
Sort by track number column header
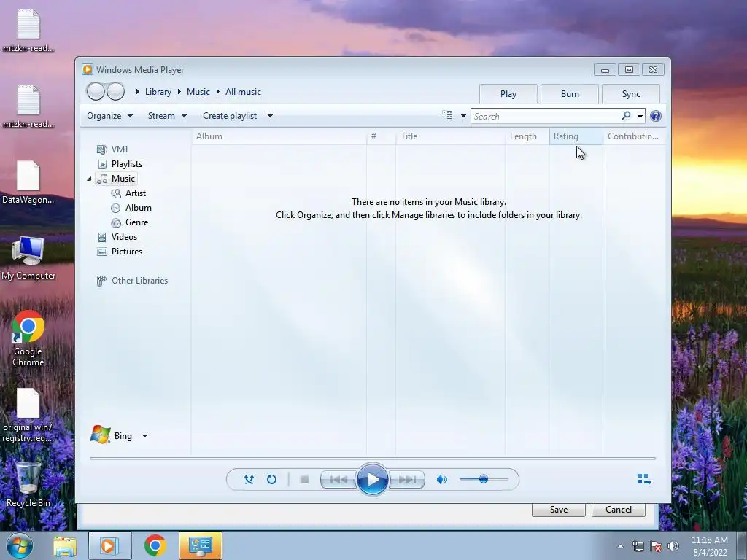click(381, 136)
